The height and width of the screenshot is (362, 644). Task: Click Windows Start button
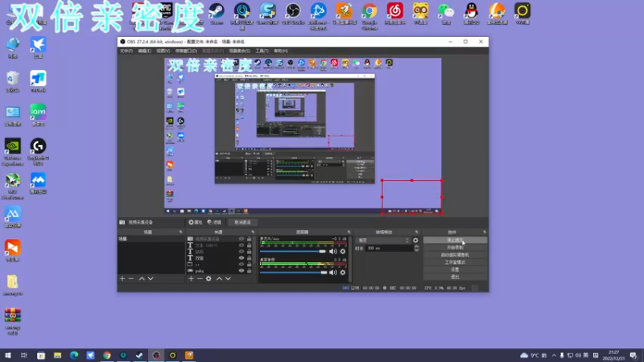tap(7, 355)
